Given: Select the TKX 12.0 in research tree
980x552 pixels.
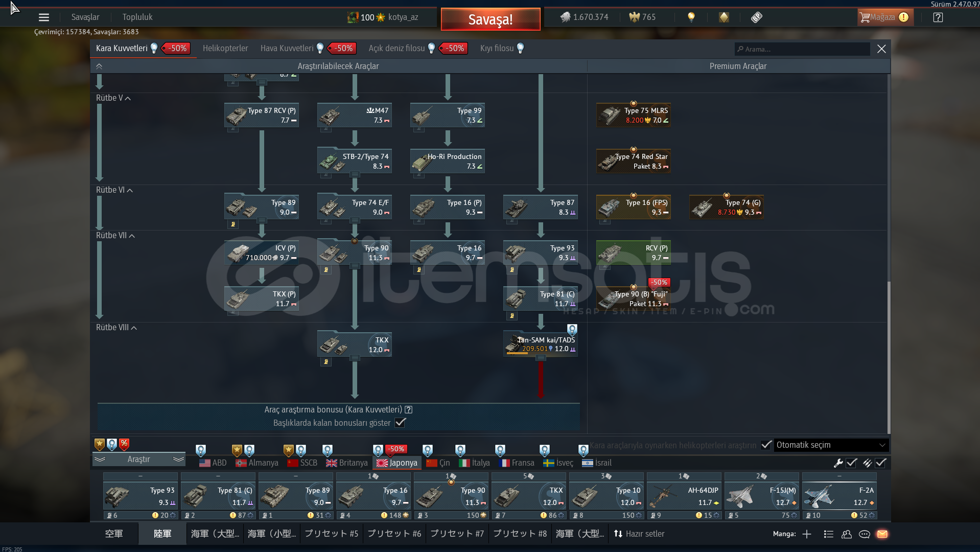Looking at the screenshot, I should click(355, 345).
